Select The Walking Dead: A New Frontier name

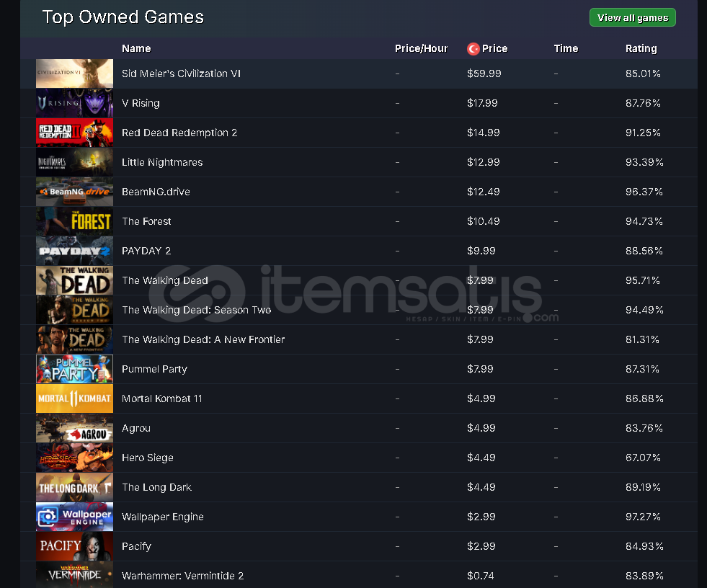click(203, 339)
